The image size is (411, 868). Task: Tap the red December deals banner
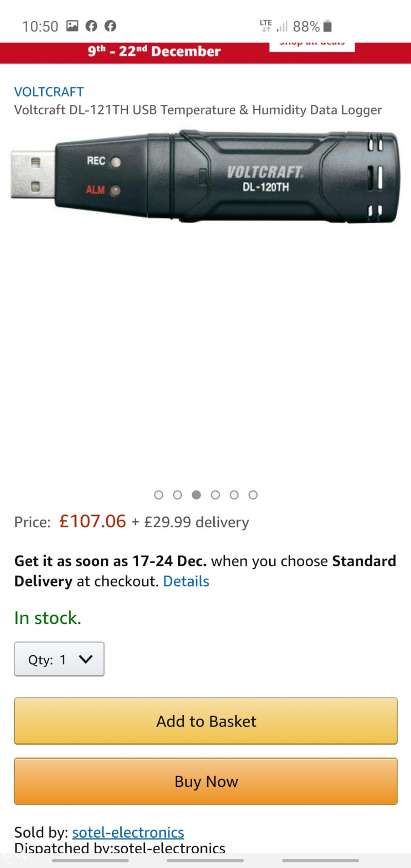(154, 52)
